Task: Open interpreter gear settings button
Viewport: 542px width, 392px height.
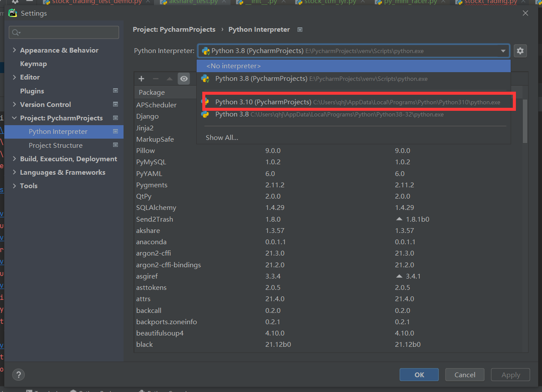Action: click(x=520, y=51)
